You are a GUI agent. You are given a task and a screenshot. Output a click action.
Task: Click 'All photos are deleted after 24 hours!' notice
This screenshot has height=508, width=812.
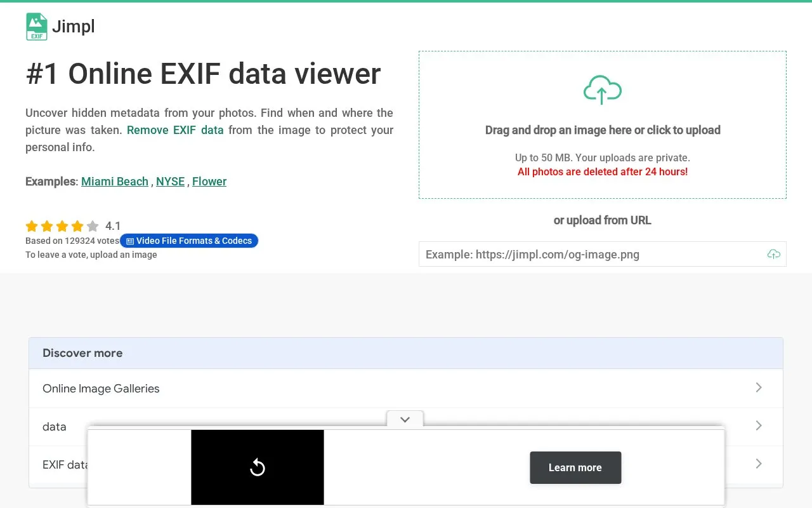(x=603, y=171)
